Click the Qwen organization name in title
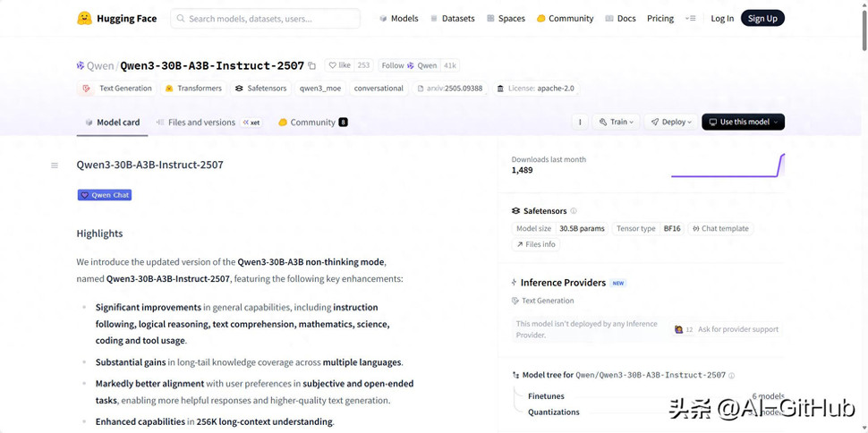Viewport: 868px width, 433px height. click(99, 66)
